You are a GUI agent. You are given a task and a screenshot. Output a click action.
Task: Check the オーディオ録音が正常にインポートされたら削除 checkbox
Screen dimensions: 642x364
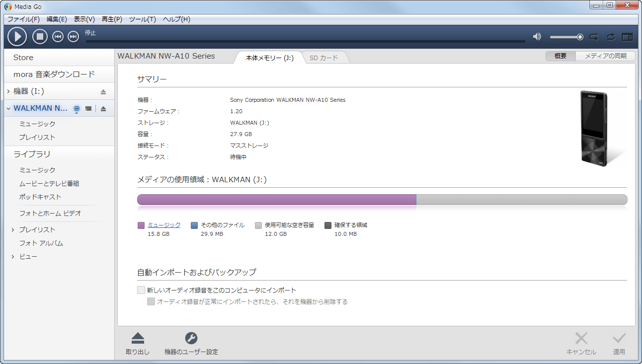[x=151, y=301]
